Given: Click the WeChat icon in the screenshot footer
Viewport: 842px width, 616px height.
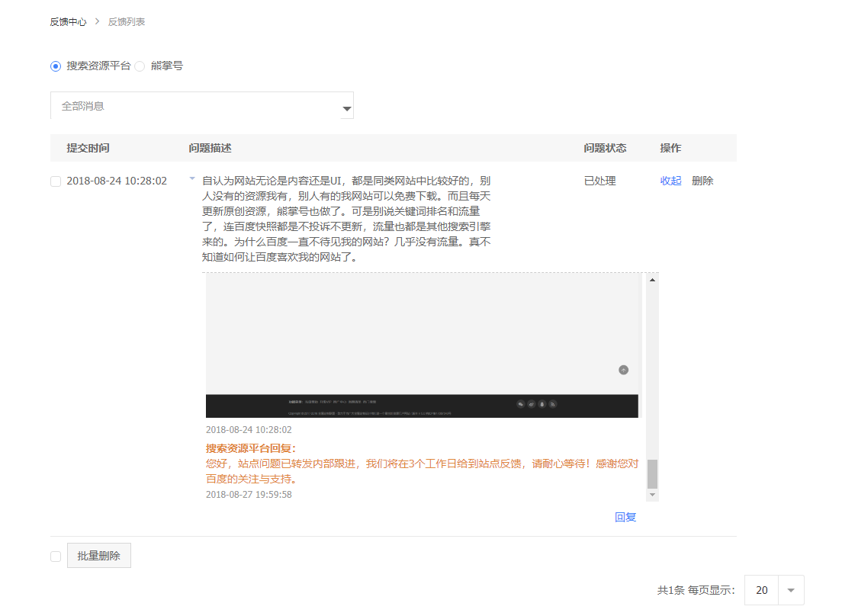Looking at the screenshot, I should [521, 404].
